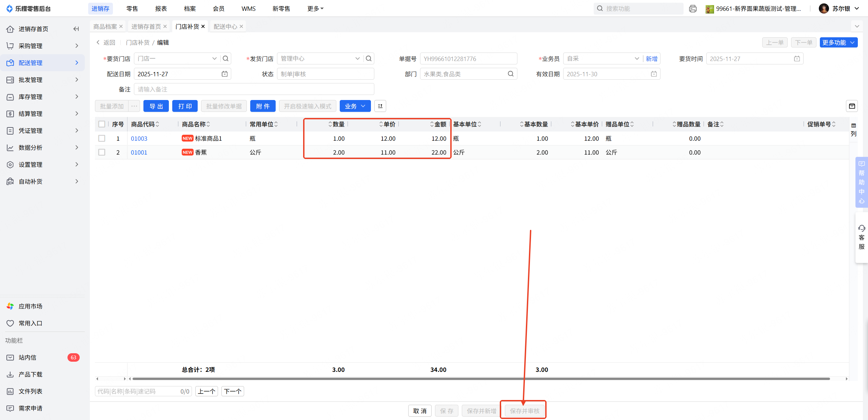The height and width of the screenshot is (420, 868).
Task: Open product code link 01001
Action: (x=139, y=152)
